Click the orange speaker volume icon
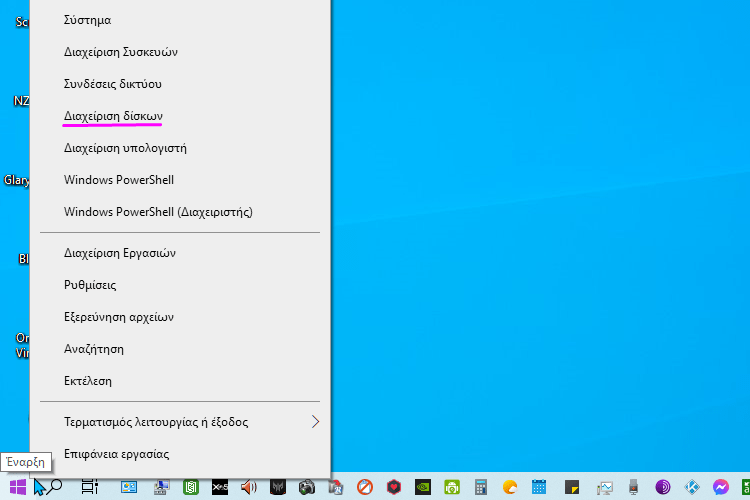 pos(249,487)
